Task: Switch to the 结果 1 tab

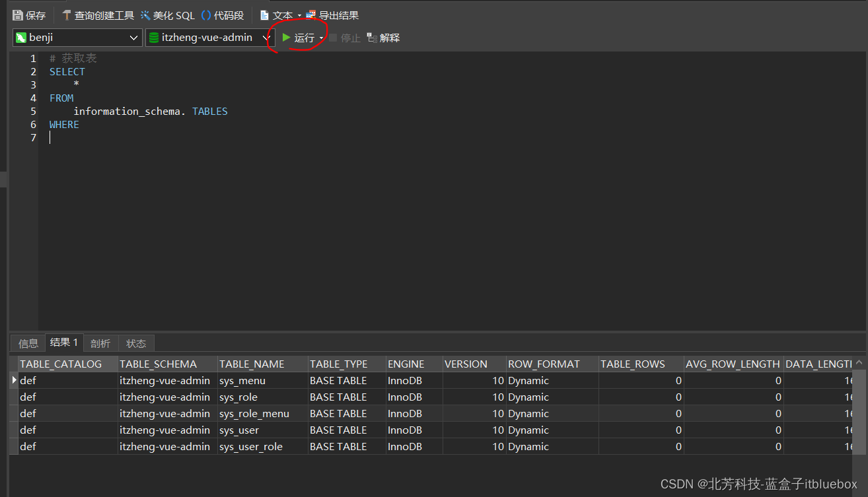Action: (x=64, y=343)
